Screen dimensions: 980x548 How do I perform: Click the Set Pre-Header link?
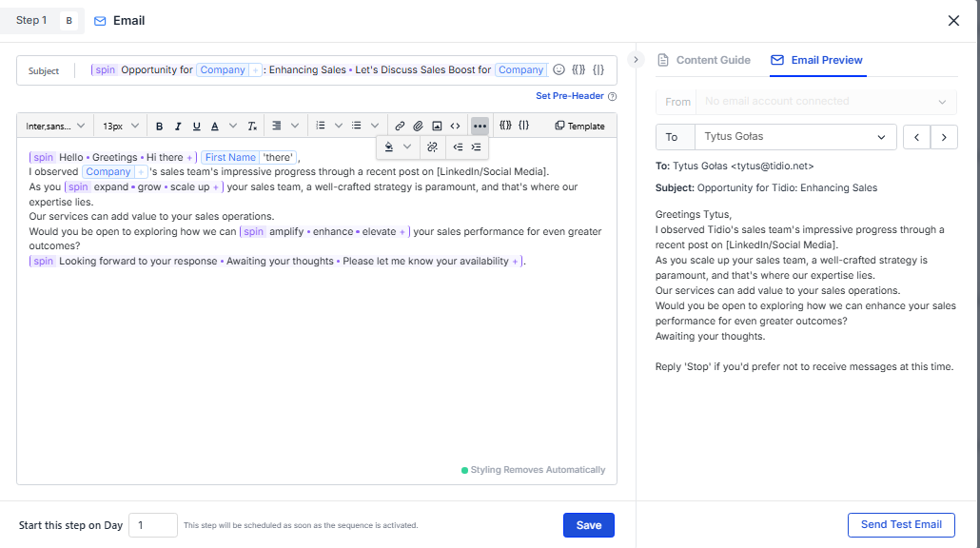click(569, 95)
